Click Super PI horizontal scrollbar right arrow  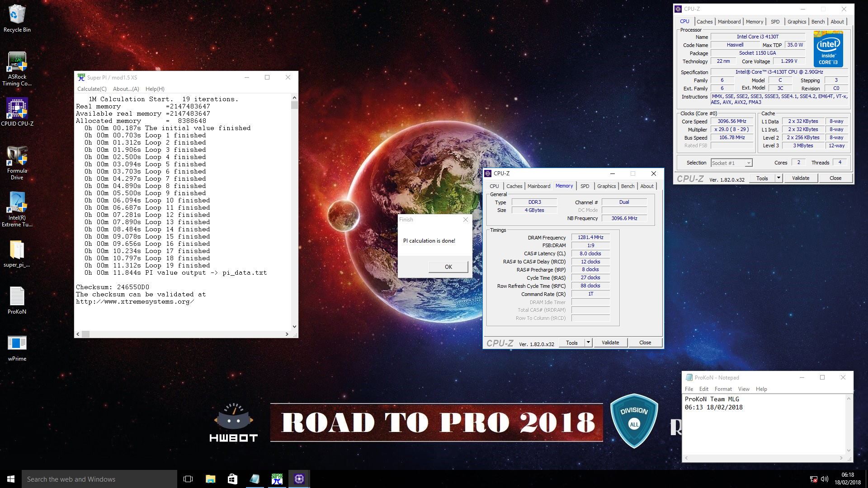coord(287,334)
